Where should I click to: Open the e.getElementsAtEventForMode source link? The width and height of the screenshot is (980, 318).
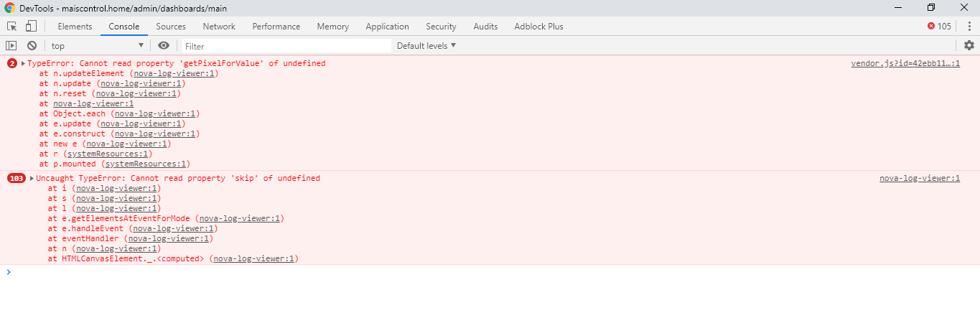(x=240, y=218)
